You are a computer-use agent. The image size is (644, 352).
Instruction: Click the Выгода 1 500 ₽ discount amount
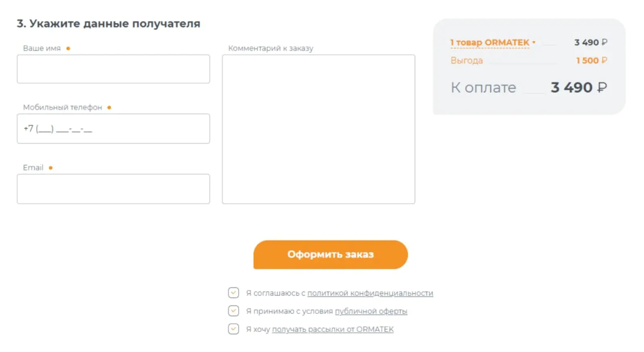click(591, 60)
